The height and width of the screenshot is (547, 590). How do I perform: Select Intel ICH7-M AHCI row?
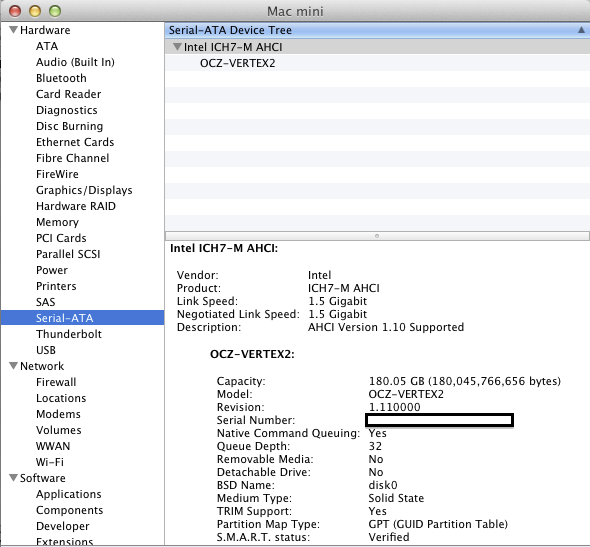pyautogui.click(x=377, y=47)
